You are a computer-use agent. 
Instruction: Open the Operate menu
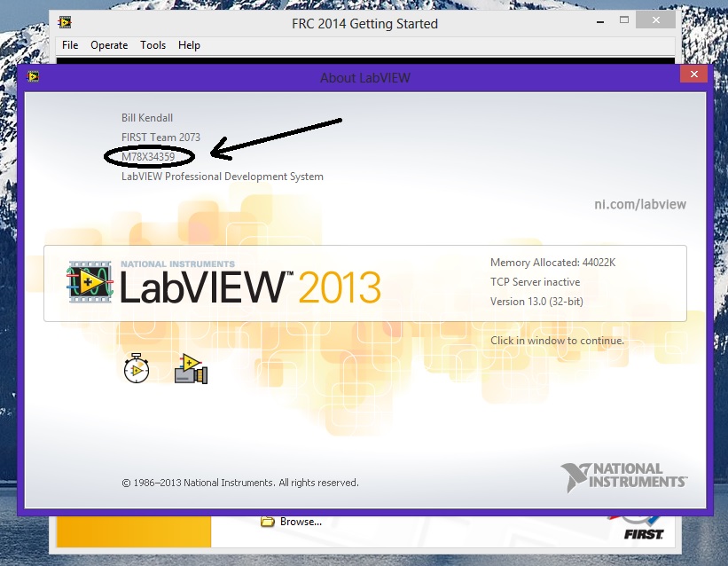(109, 45)
